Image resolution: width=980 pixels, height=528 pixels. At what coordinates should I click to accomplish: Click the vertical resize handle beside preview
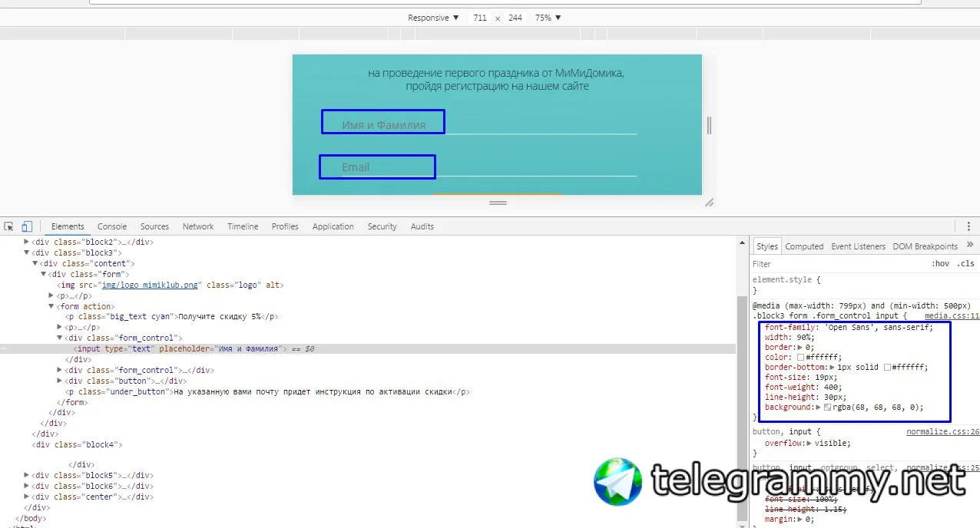[x=709, y=125]
